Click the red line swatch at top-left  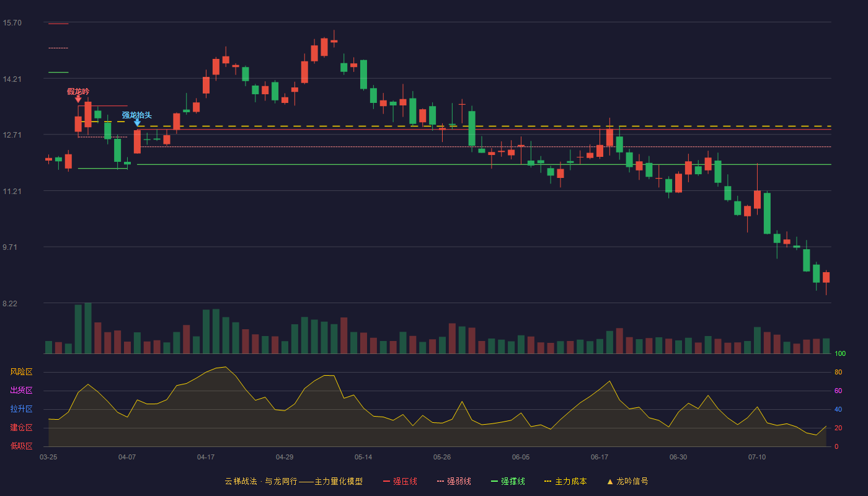click(x=58, y=24)
